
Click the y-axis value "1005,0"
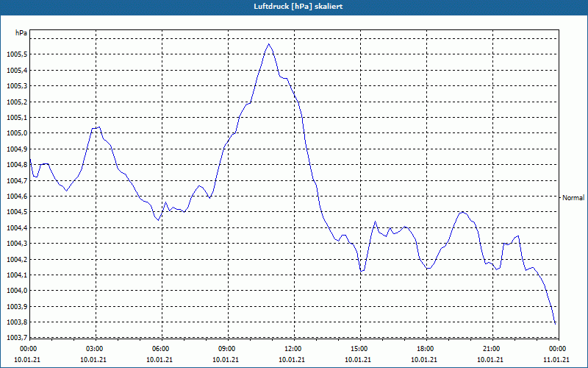coord(17,133)
